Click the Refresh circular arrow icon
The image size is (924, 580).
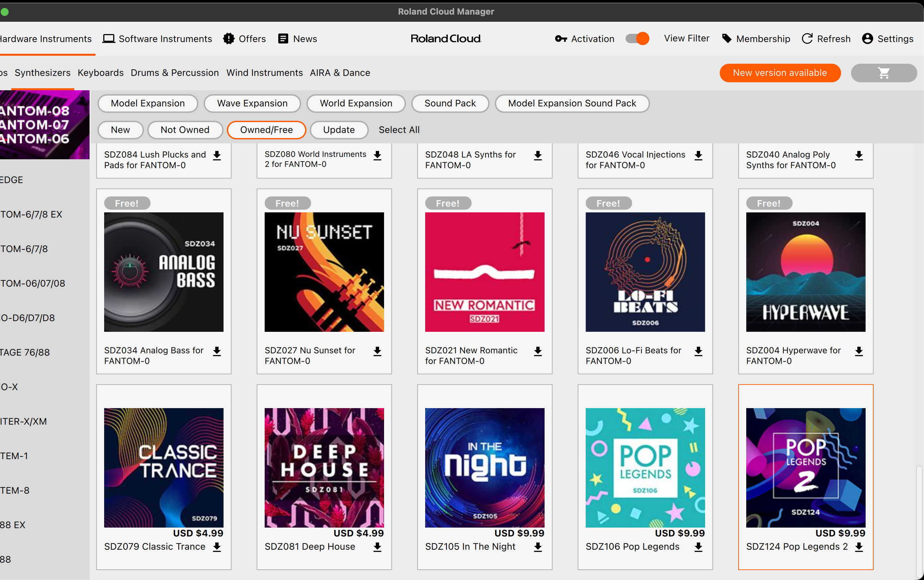pyautogui.click(x=807, y=38)
